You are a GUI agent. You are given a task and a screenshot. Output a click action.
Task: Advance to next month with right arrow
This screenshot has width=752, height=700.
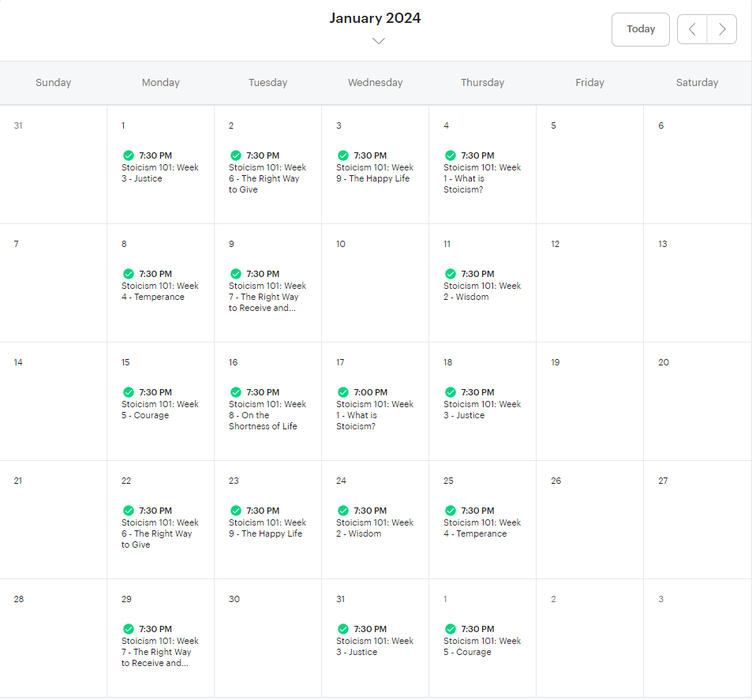[722, 29]
